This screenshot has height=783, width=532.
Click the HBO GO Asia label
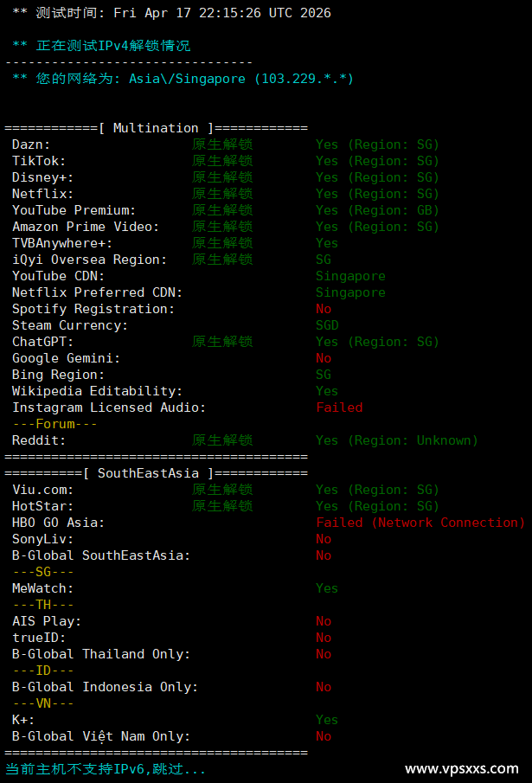click(x=58, y=523)
